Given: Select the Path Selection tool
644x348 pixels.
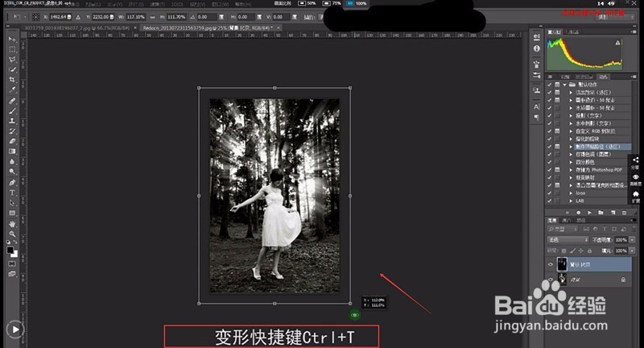Looking at the screenshot, I should pyautogui.click(x=12, y=203).
